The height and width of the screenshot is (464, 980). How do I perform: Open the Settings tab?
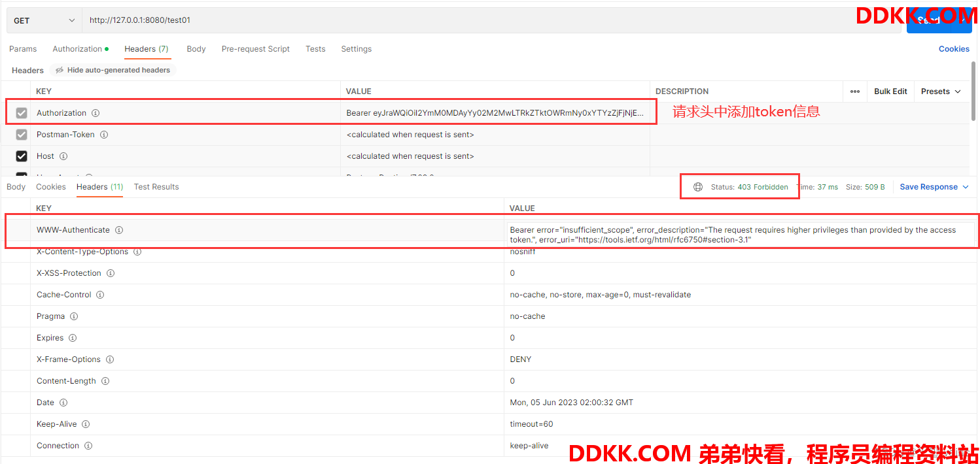[357, 49]
